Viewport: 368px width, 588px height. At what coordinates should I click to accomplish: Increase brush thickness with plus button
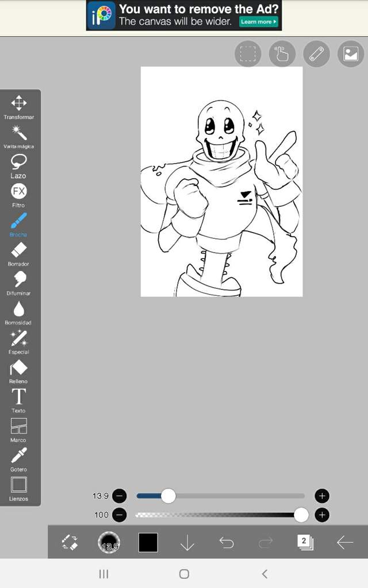(x=322, y=496)
